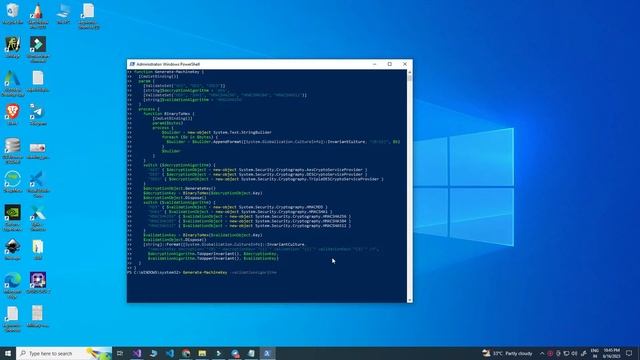Switch to Visual Studio Code in the taskbar
Screen dimensions: 640x360
[x=170, y=353]
